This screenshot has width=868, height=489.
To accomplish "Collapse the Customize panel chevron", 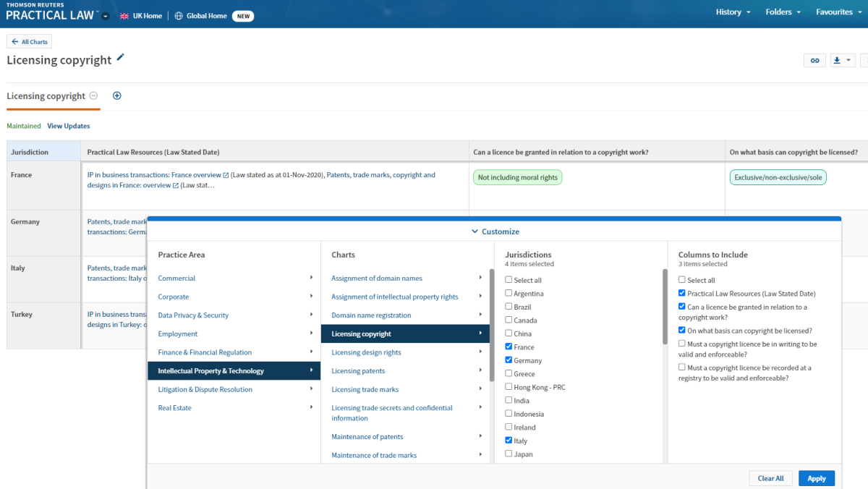I will point(475,231).
